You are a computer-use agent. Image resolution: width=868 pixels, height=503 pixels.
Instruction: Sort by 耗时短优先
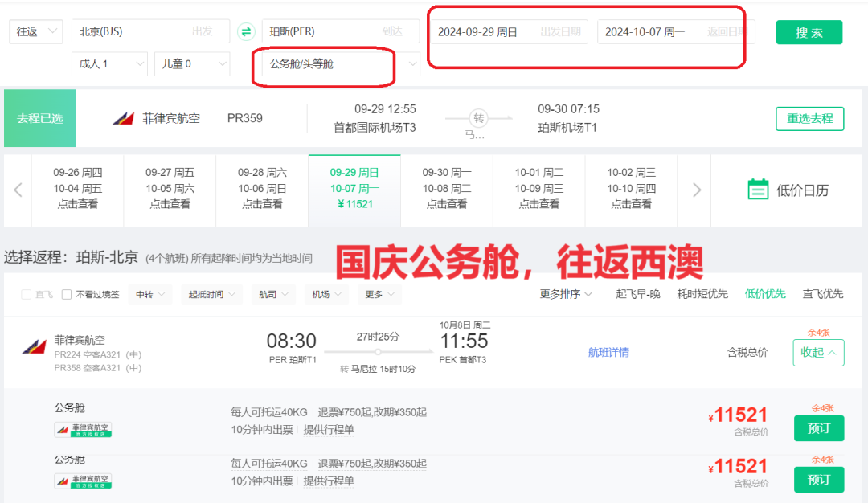click(x=702, y=294)
